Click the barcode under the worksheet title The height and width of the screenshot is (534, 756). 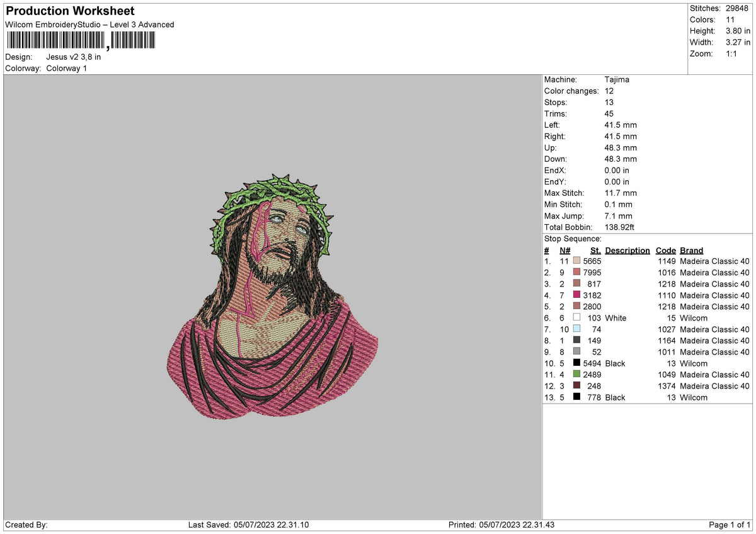coord(80,41)
